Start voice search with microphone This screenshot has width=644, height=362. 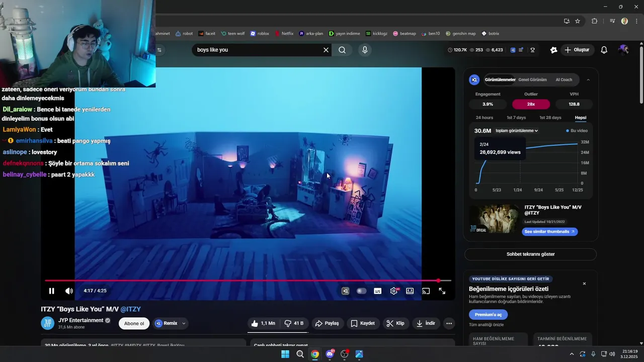pos(365,50)
